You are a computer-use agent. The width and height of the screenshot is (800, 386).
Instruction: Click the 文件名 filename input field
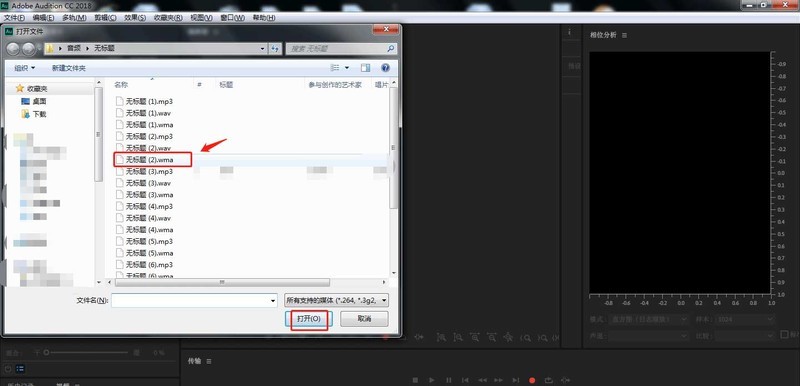click(x=194, y=300)
